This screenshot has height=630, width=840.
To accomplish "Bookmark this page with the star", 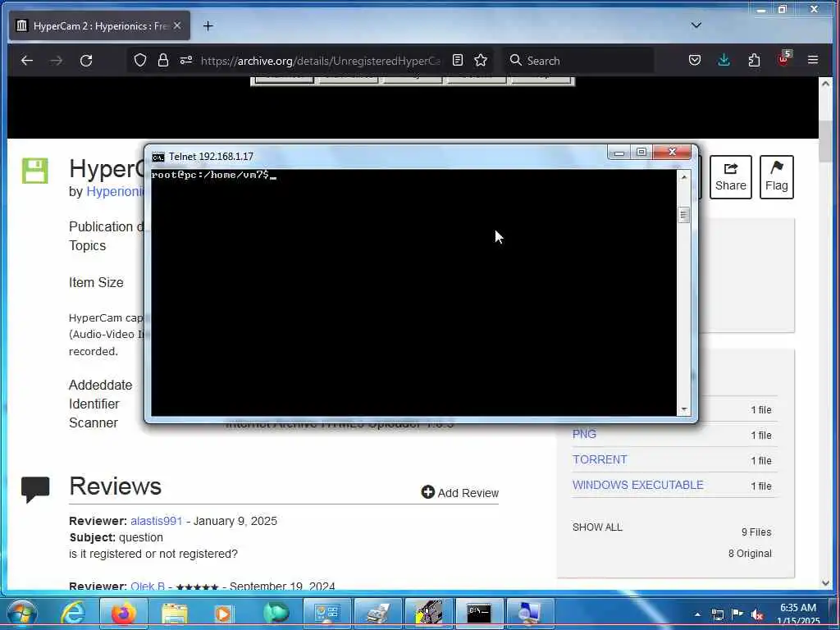I will pyautogui.click(x=481, y=61).
